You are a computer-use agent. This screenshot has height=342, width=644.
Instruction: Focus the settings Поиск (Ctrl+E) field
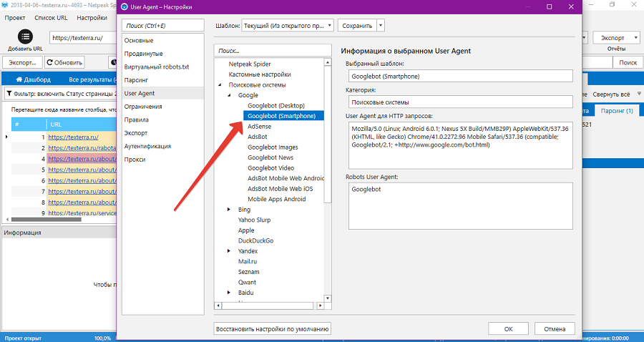(x=162, y=26)
